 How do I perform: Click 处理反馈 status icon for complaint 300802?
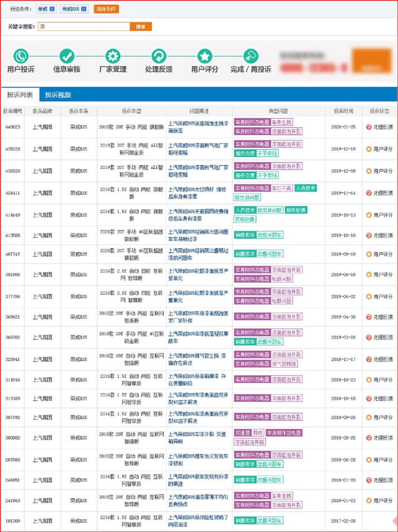pyautogui.click(x=369, y=438)
